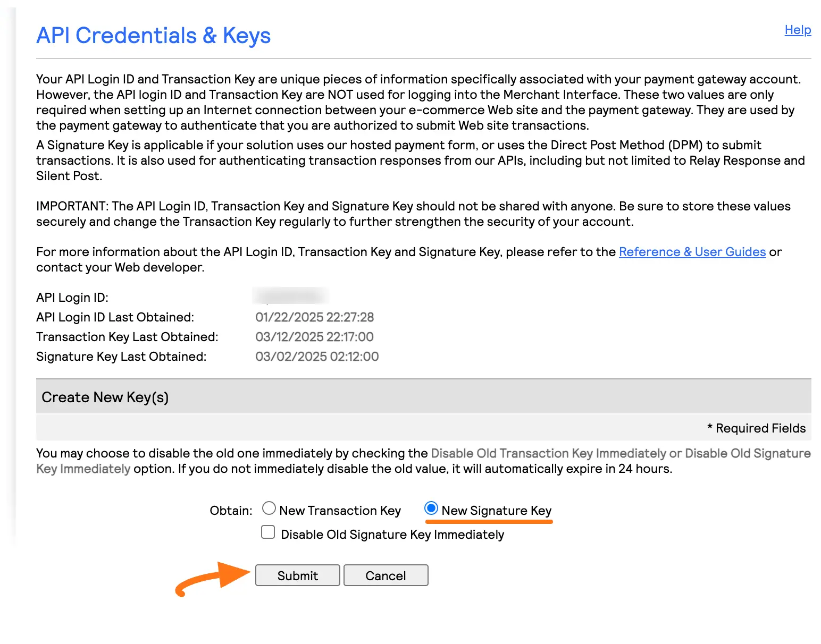This screenshot has height=644, width=821.
Task: Click the Transaction Key Last Obtained label
Action: [127, 337]
